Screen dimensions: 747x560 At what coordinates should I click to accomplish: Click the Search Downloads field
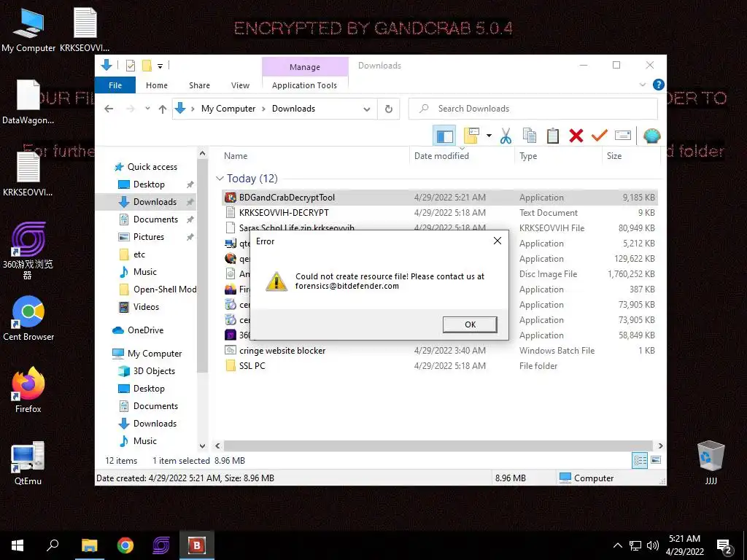click(x=533, y=109)
